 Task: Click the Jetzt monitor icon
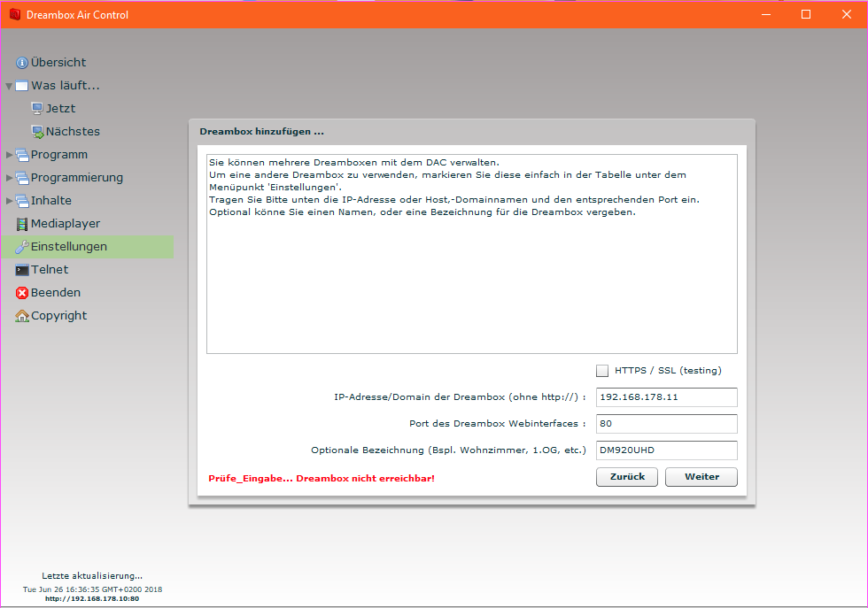37,109
